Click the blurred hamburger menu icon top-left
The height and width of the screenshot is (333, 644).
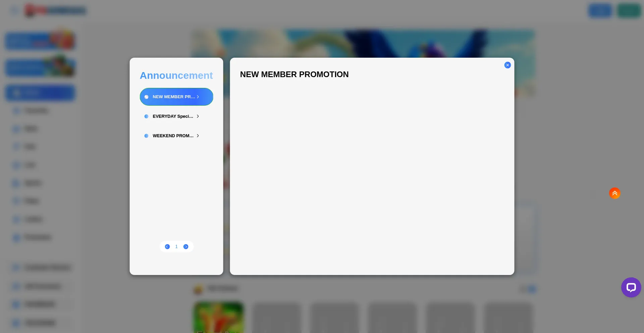point(14,11)
